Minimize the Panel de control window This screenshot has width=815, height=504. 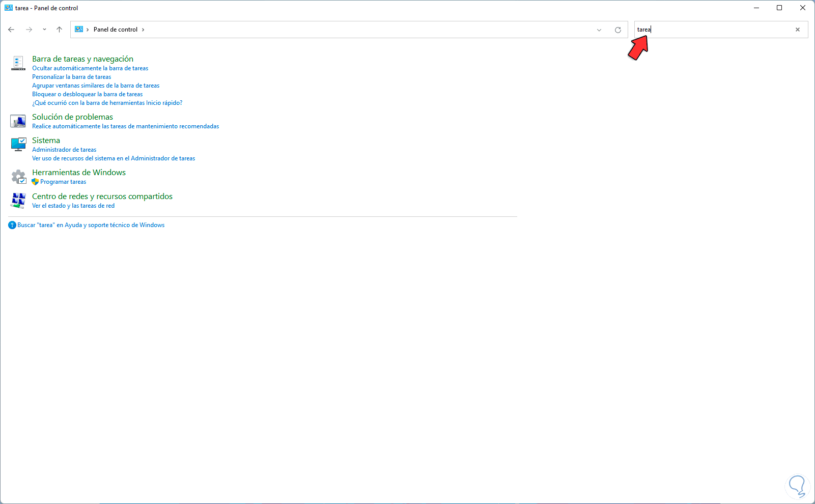pos(756,8)
